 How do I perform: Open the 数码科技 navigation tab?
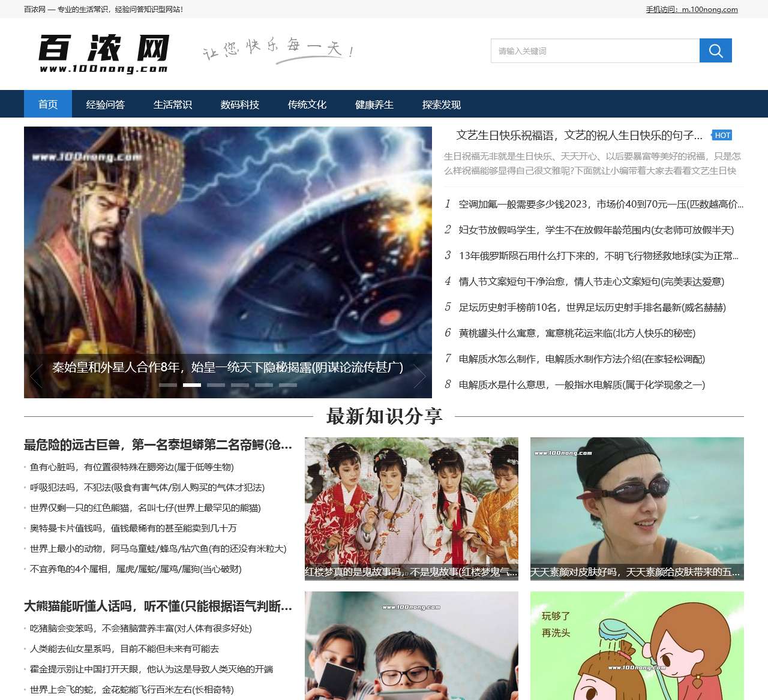coord(240,104)
